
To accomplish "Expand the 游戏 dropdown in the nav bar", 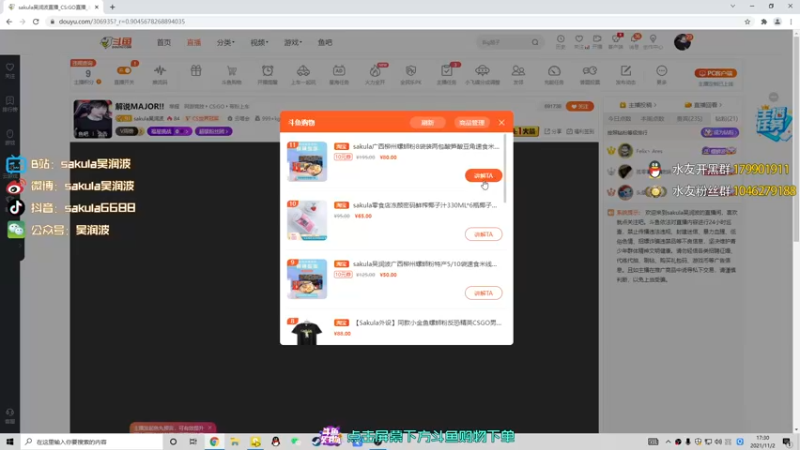I will (x=293, y=42).
